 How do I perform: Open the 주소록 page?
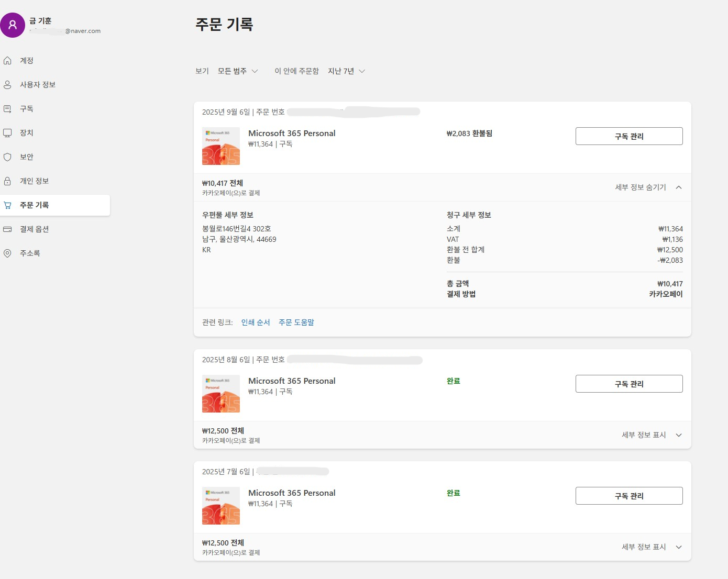tap(55, 253)
